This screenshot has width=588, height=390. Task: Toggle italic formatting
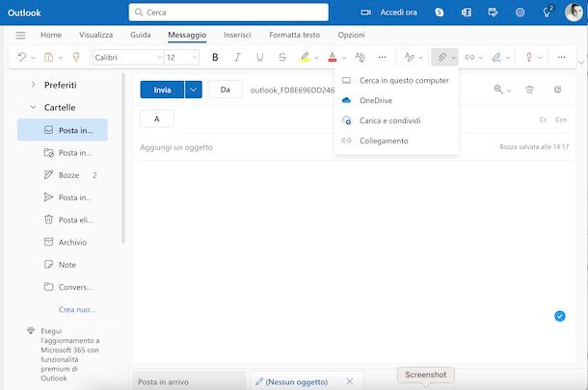(x=237, y=57)
